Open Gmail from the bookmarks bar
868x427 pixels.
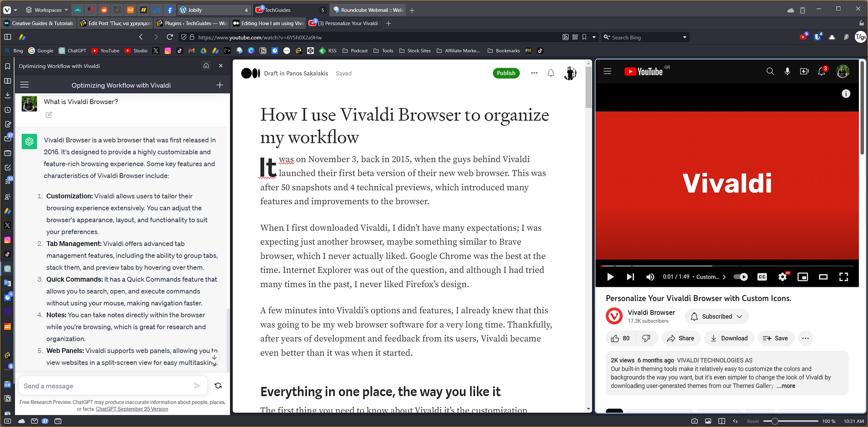pyautogui.click(x=191, y=51)
